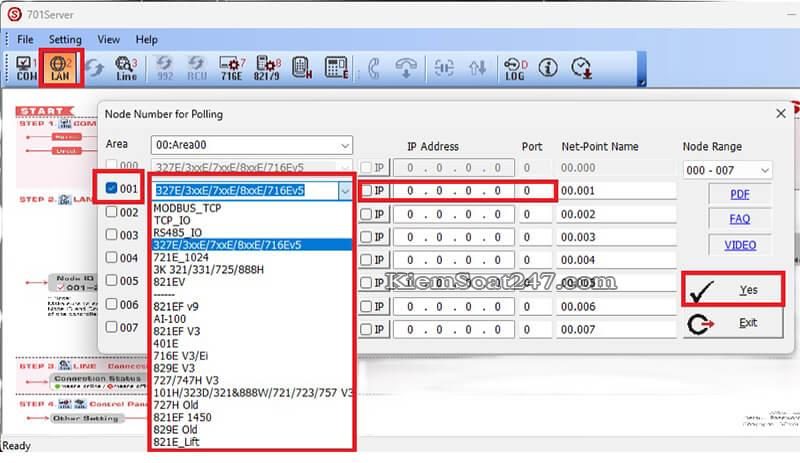Click the E controller toolbar icon
This screenshot has width=800, height=463.
[x=336, y=68]
